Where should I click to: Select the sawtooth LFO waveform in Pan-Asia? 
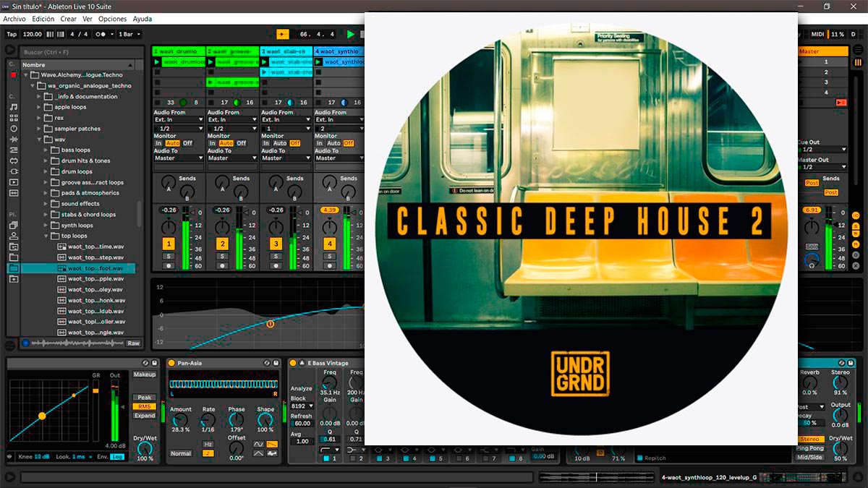point(272,443)
